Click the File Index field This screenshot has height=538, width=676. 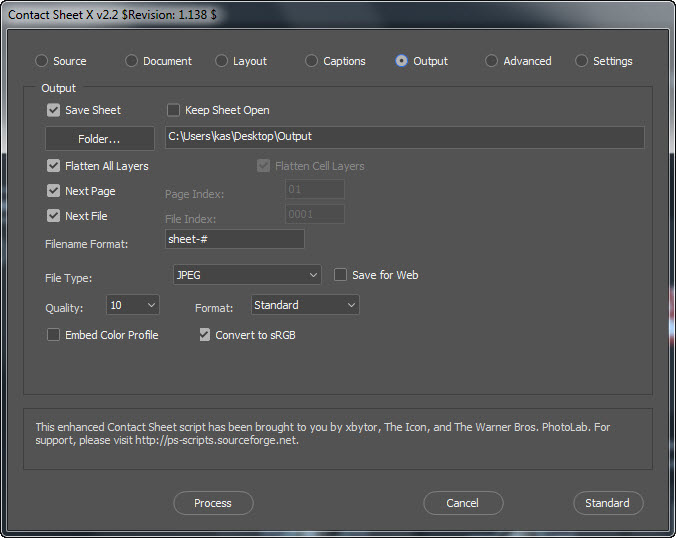[x=315, y=214]
